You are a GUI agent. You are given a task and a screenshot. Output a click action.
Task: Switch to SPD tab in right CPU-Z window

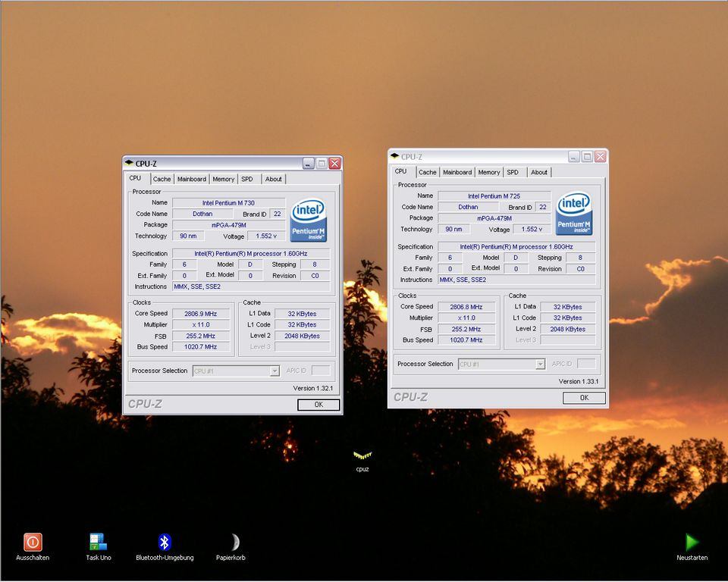click(x=513, y=172)
